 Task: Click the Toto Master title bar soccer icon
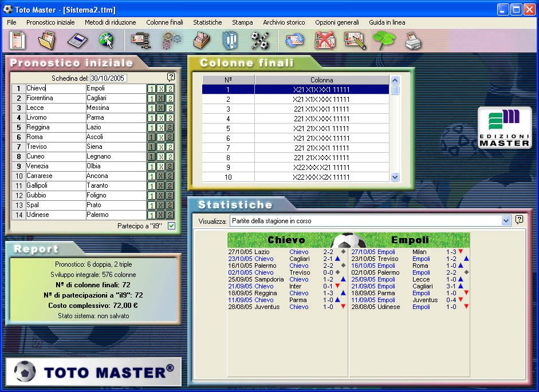tap(7, 9)
